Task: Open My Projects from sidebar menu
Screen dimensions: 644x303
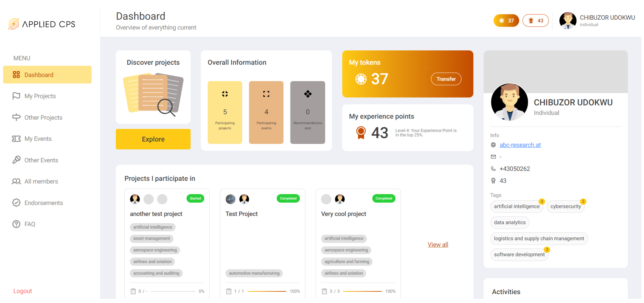Action: coord(40,96)
